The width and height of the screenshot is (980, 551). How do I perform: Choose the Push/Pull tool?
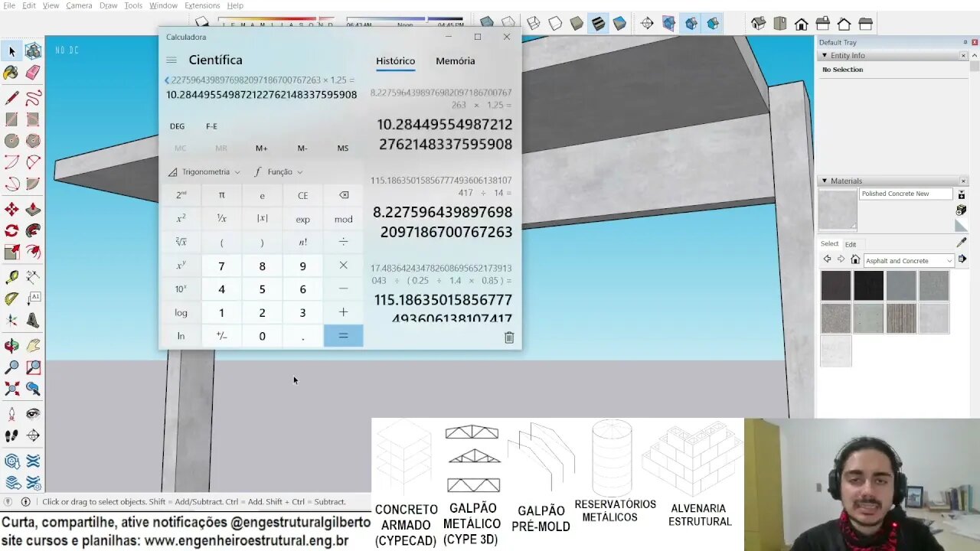[33, 209]
